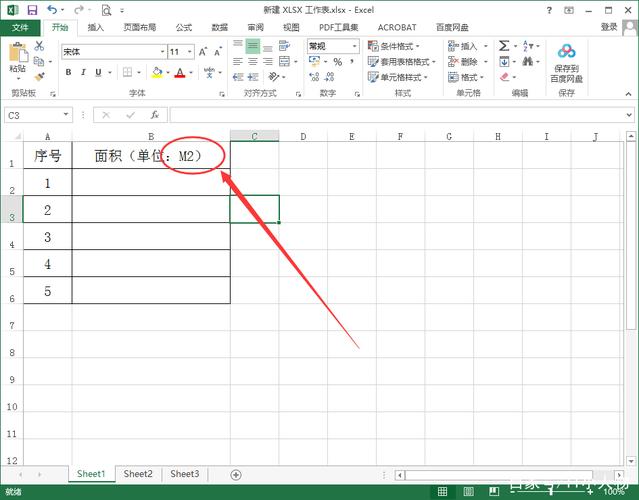This screenshot has width=639, height=500.
Task: Click the yellow fill color swatch
Action: click(x=157, y=72)
